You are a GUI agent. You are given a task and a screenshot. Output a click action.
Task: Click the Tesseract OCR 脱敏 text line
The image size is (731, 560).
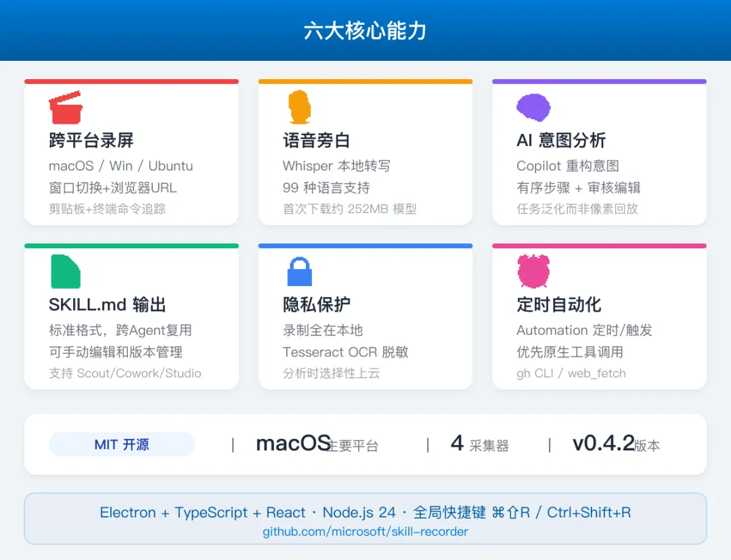345,352
